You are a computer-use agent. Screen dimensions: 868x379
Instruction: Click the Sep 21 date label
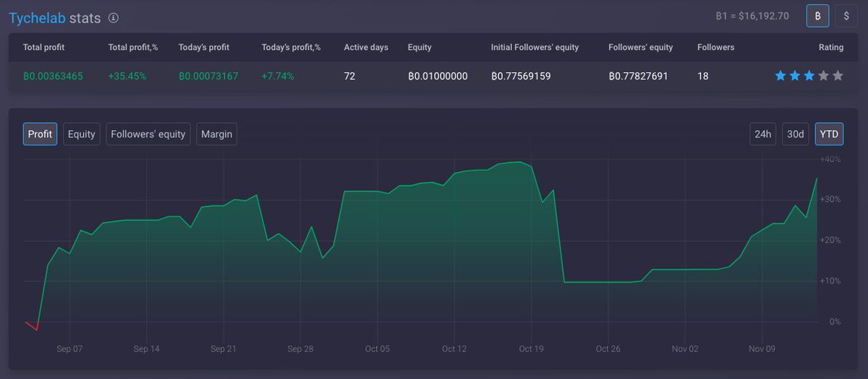224,349
